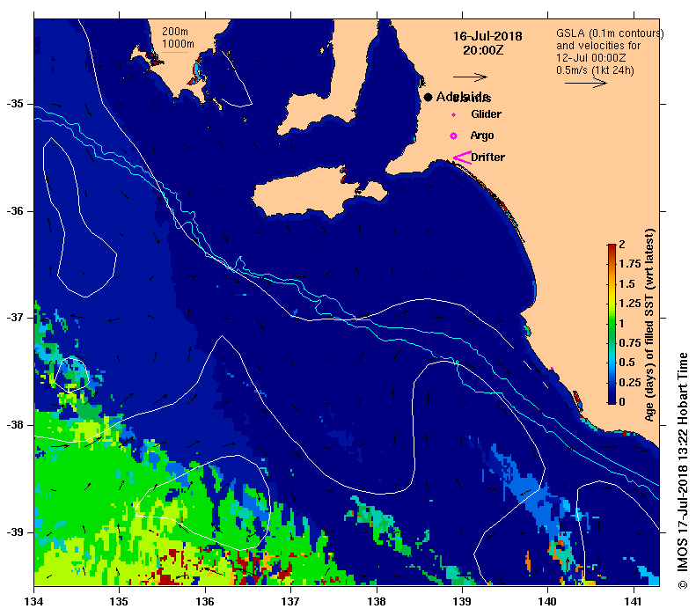Click longitude axis label '141'

click(x=634, y=602)
